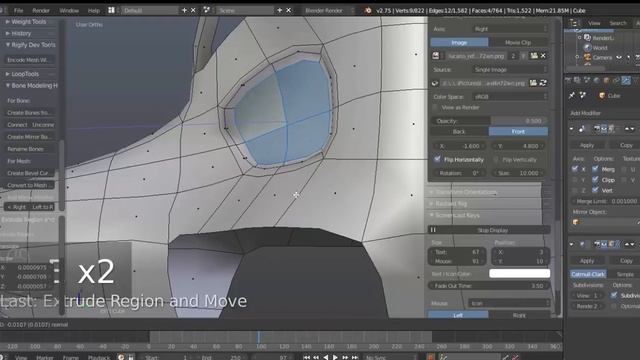Open the Axis dropdown set to Right
Image resolution: width=640 pixels, height=360 pixels.
509,29
